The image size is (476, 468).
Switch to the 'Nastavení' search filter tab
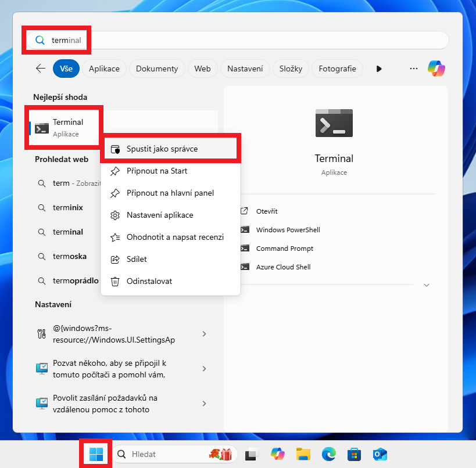pyautogui.click(x=245, y=68)
